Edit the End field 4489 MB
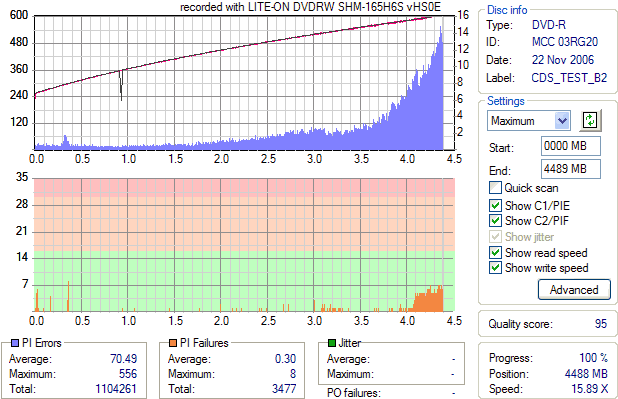Screen dimensions: 618x399 571,169
